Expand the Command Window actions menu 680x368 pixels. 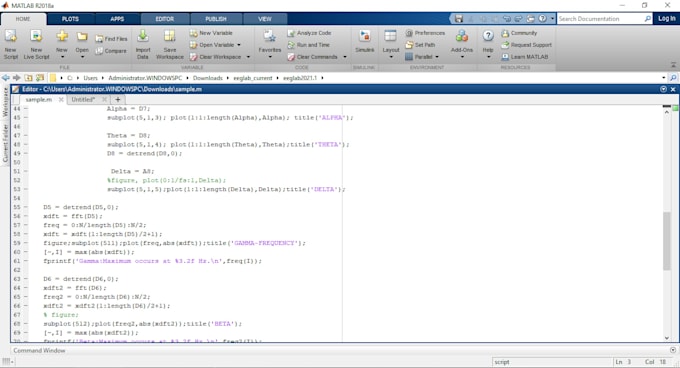click(673, 350)
